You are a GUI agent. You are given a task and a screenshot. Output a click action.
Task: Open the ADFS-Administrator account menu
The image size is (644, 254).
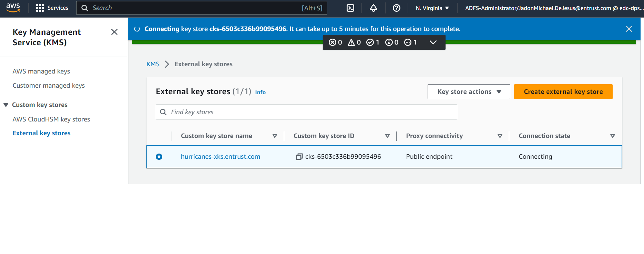pyautogui.click(x=554, y=8)
